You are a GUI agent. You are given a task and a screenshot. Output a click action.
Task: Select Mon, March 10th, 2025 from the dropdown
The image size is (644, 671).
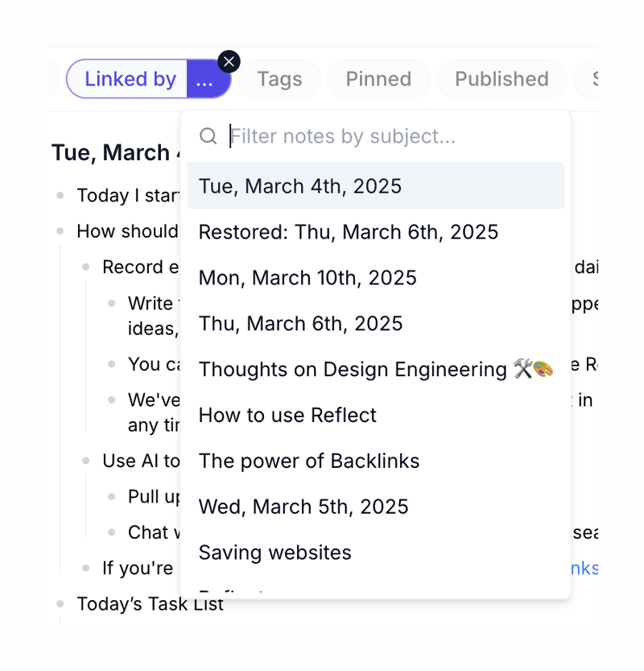308,277
